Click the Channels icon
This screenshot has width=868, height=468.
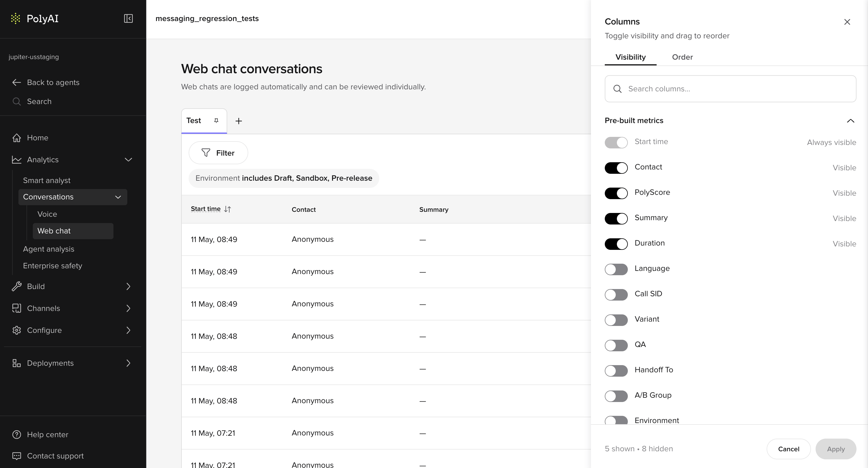tap(16, 309)
